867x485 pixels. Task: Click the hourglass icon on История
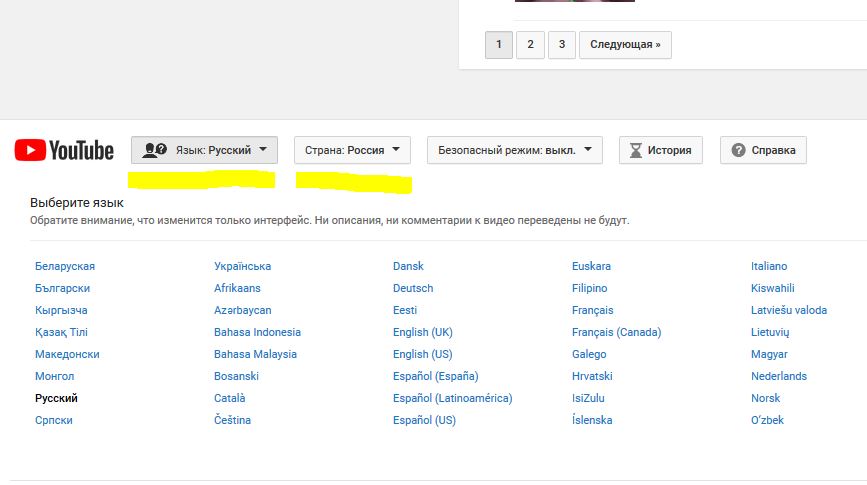click(x=636, y=151)
